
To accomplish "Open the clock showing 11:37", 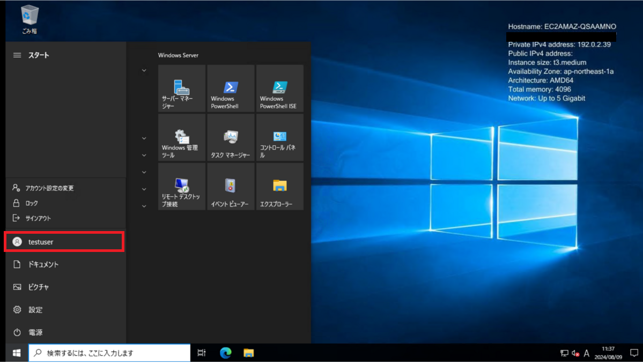I will coord(608,353).
